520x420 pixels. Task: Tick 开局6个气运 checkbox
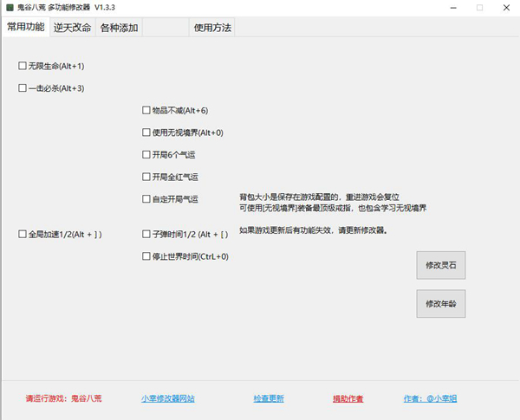coord(146,154)
